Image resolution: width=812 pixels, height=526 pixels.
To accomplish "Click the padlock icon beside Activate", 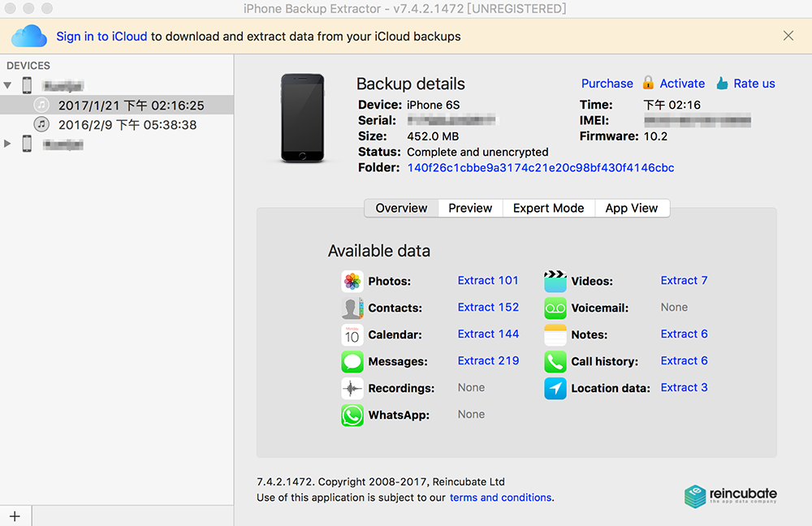I will click(648, 83).
